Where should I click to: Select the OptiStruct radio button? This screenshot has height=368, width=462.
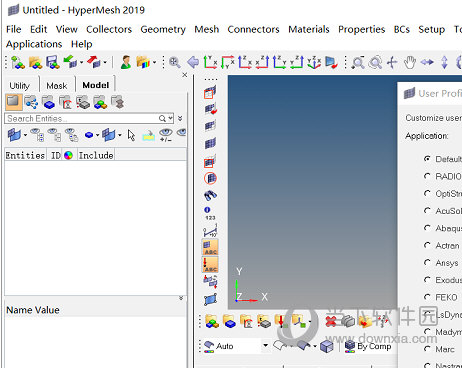427,193
